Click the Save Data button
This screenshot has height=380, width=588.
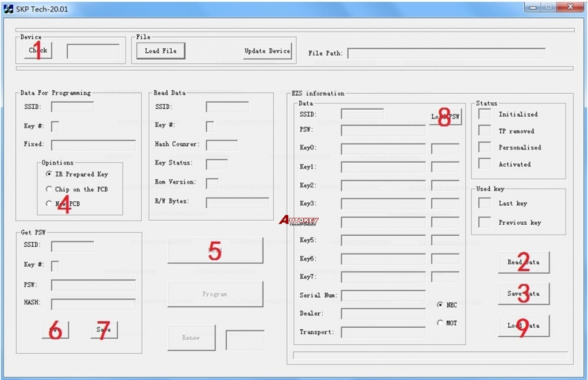pyautogui.click(x=523, y=294)
